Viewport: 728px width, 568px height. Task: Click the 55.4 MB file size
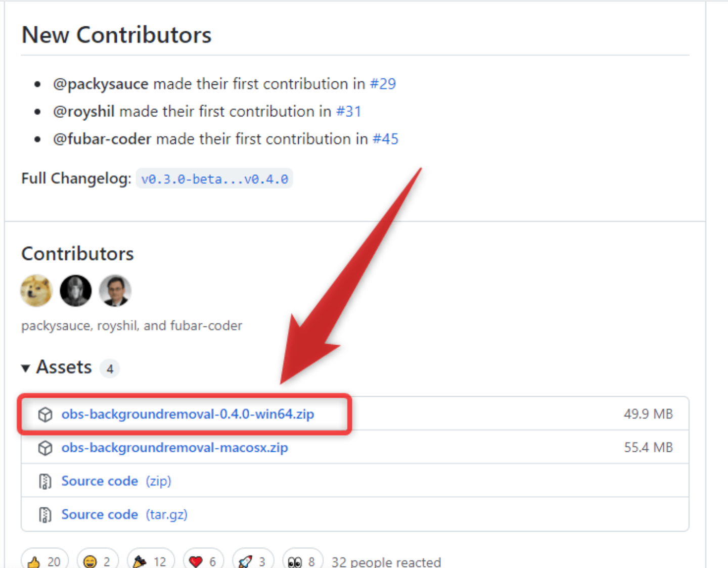click(648, 447)
